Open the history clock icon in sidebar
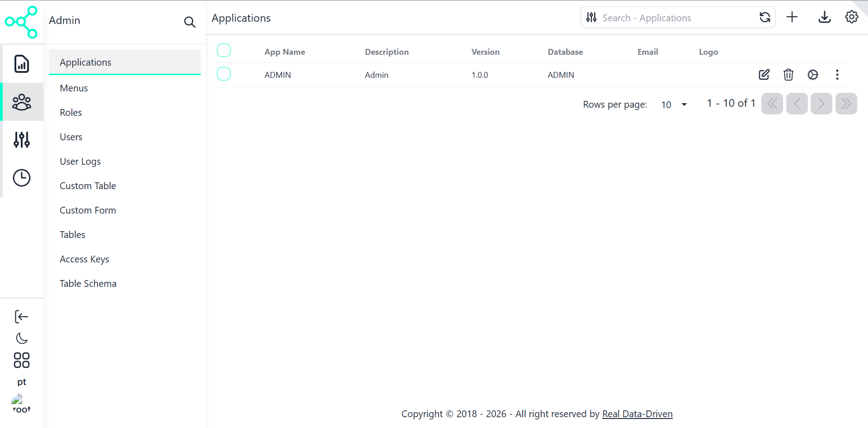The width and height of the screenshot is (868, 428). tap(22, 178)
